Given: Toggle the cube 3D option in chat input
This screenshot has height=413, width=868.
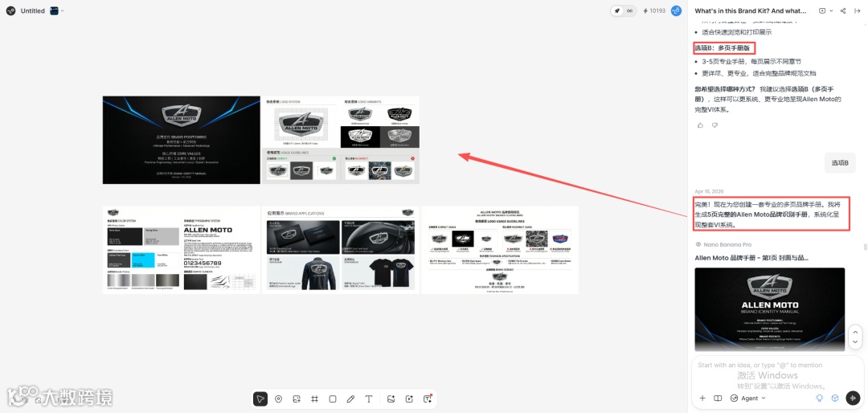Looking at the screenshot, I should [835, 398].
